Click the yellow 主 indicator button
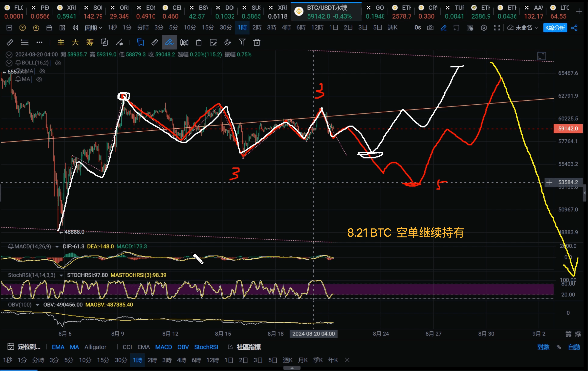Image resolution: width=588 pixels, height=371 pixels. tap(61, 42)
